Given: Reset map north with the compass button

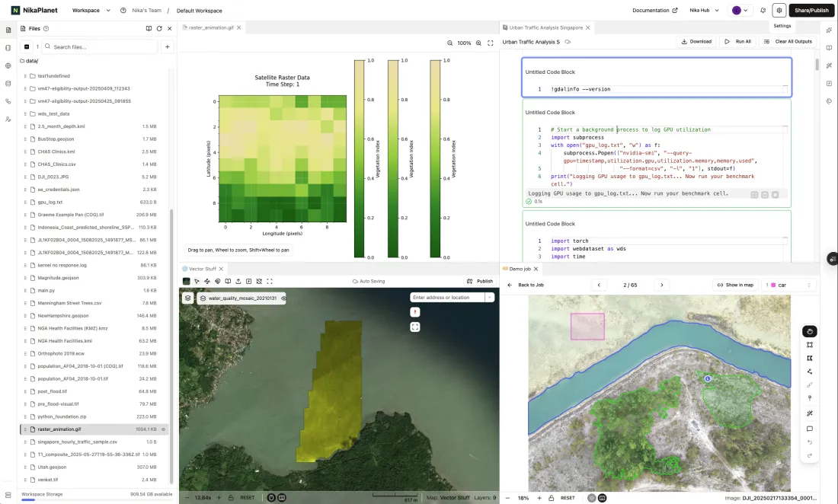Looking at the screenshot, I should 414,312.
